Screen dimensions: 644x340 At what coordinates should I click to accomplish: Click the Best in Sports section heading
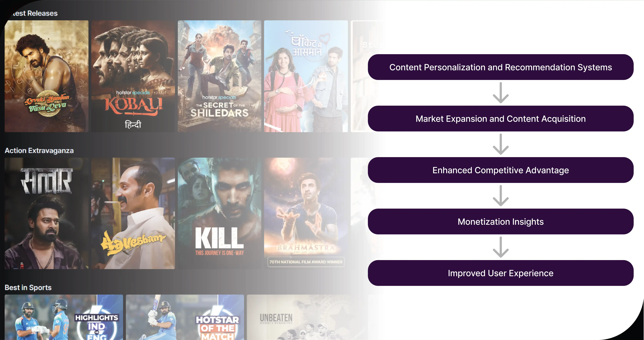pos(28,288)
